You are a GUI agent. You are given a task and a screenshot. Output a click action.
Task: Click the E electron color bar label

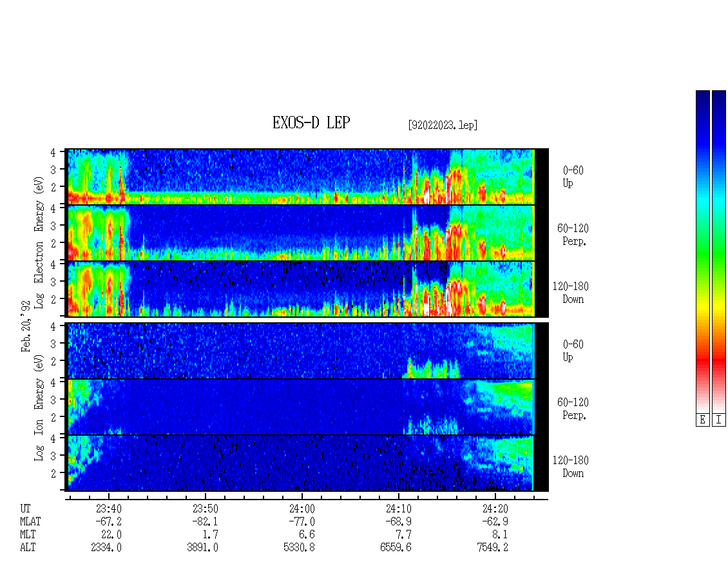(702, 420)
